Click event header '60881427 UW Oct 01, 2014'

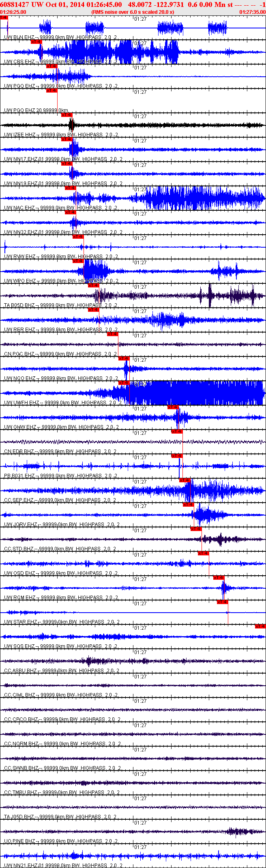click(42, 5)
